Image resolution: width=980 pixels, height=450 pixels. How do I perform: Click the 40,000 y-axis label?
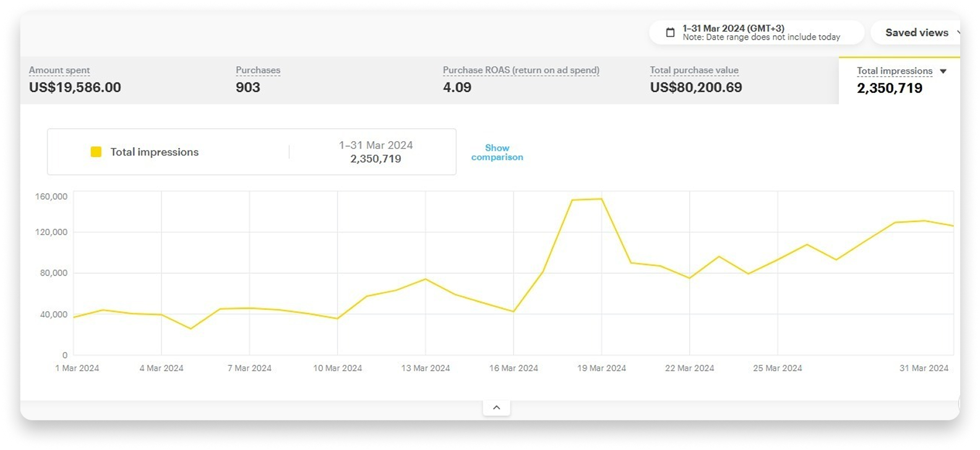point(54,314)
